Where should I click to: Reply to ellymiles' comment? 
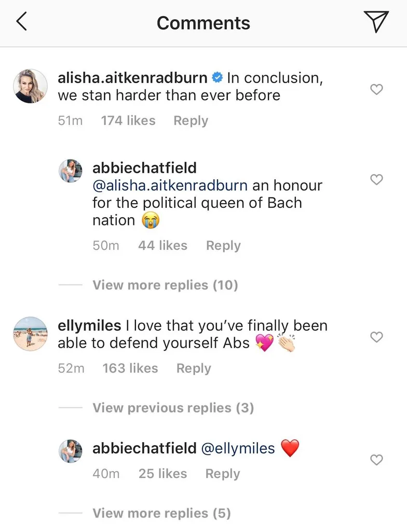coord(194,368)
